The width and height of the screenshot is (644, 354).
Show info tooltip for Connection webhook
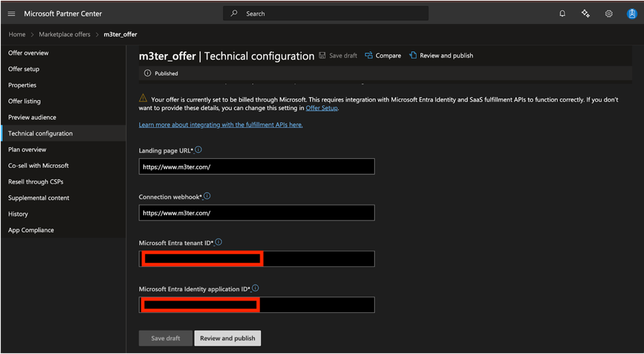tap(208, 196)
